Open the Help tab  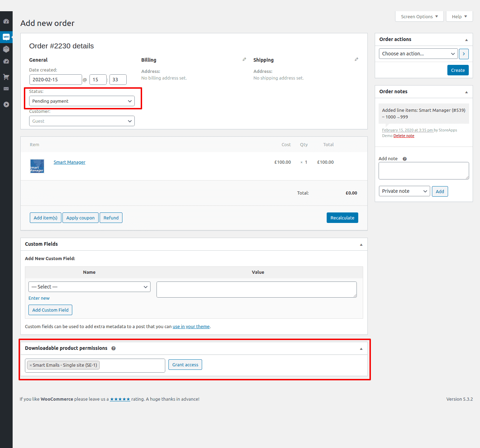(459, 16)
